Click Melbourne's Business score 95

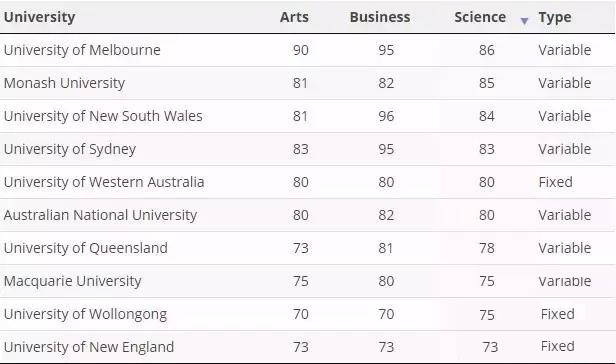(386, 50)
